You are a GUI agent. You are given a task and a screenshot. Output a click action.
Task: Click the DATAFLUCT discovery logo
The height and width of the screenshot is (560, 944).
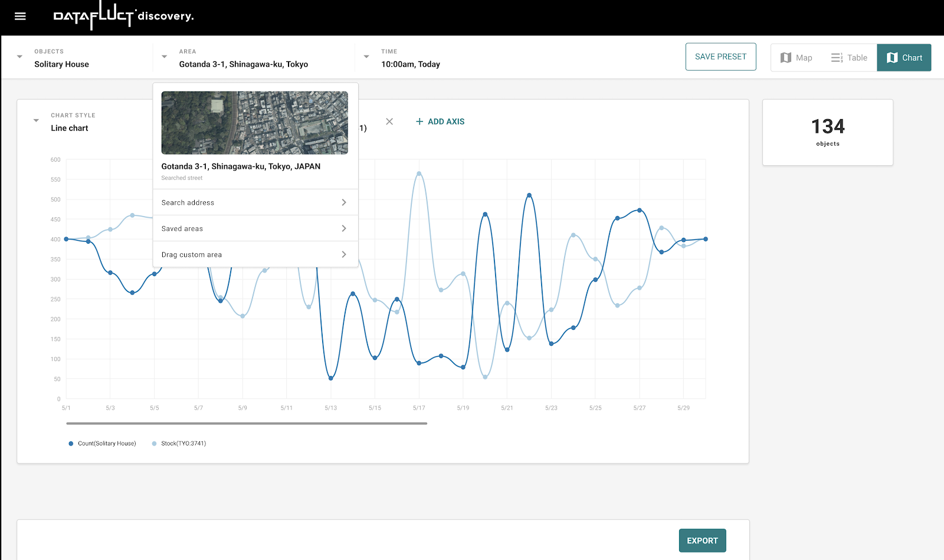click(x=123, y=16)
